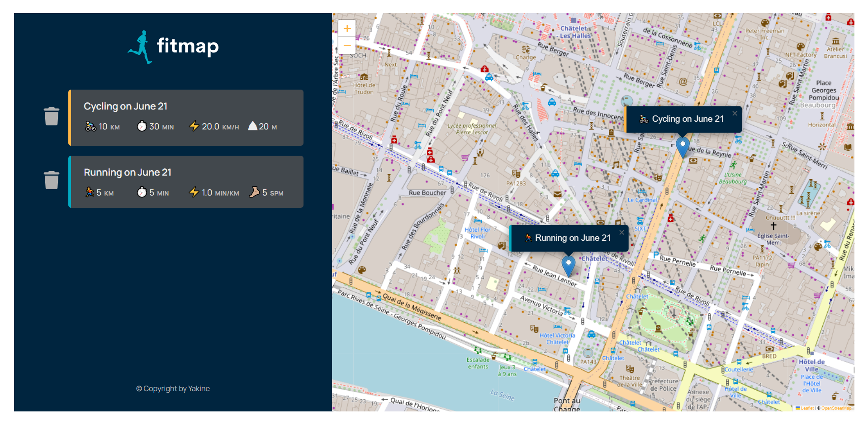868x425 pixels.
Task: Close the Cycling on June 21 popup
Action: click(x=735, y=114)
